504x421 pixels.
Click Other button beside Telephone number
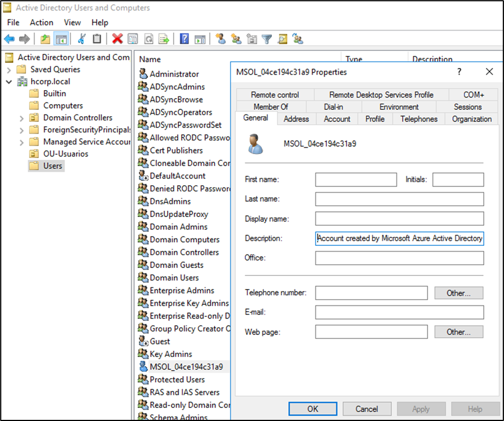pyautogui.click(x=459, y=293)
